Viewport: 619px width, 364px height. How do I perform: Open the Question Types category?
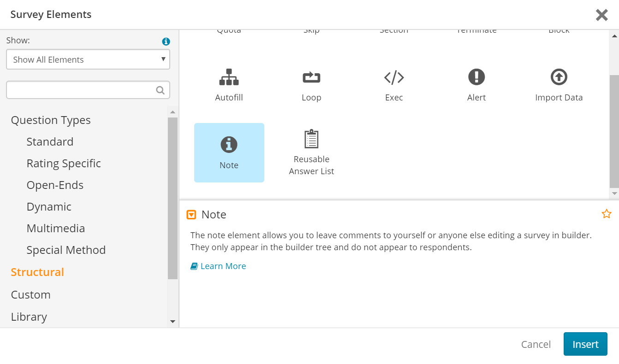(51, 120)
